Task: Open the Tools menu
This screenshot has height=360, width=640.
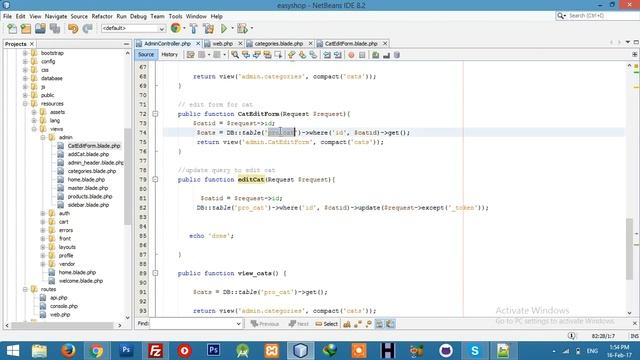Action: coord(175,16)
